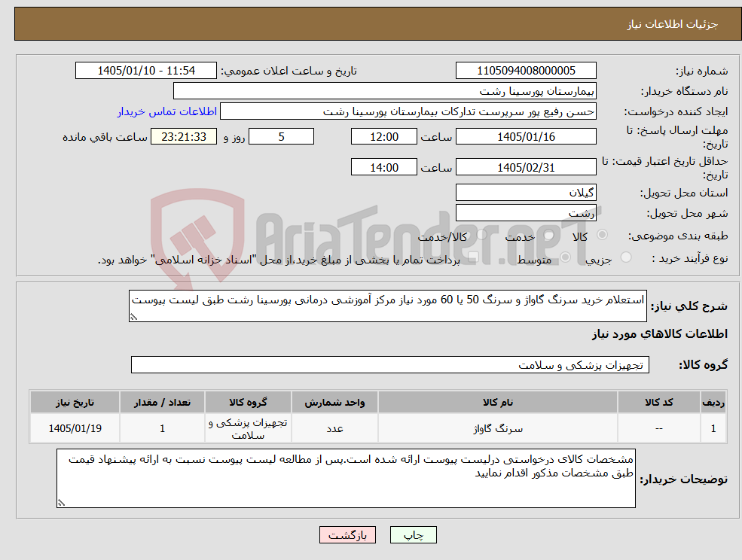
Task: Click the unit cell عدد
Action: point(334,428)
